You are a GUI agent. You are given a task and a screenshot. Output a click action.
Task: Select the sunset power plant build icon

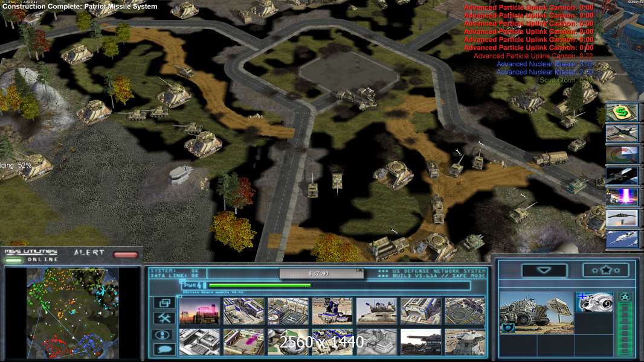coord(199,311)
